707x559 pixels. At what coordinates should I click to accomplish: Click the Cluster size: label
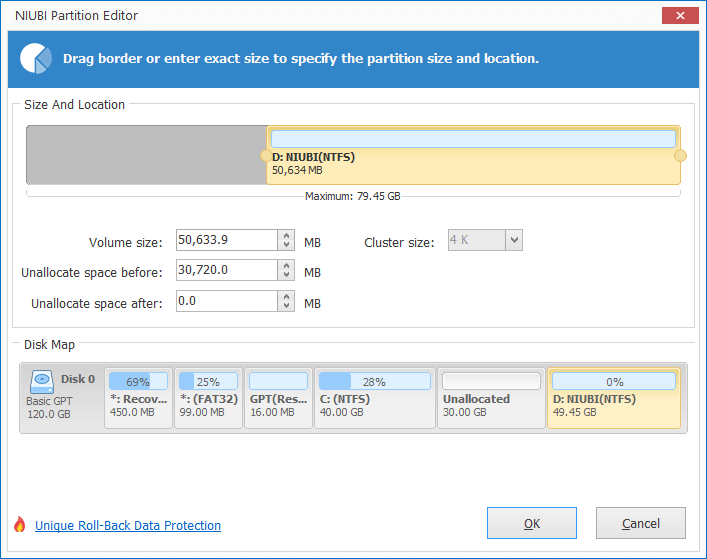(x=399, y=243)
